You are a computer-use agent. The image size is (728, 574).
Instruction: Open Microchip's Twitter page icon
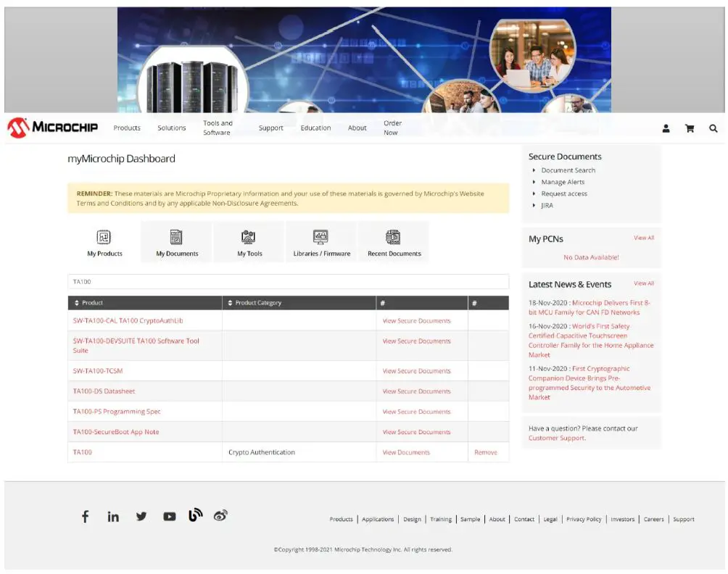pos(141,517)
